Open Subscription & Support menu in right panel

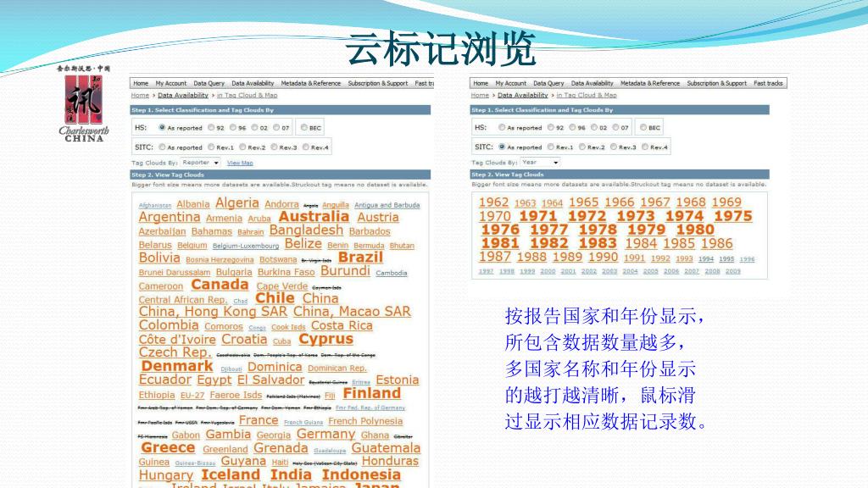pyautogui.click(x=717, y=83)
